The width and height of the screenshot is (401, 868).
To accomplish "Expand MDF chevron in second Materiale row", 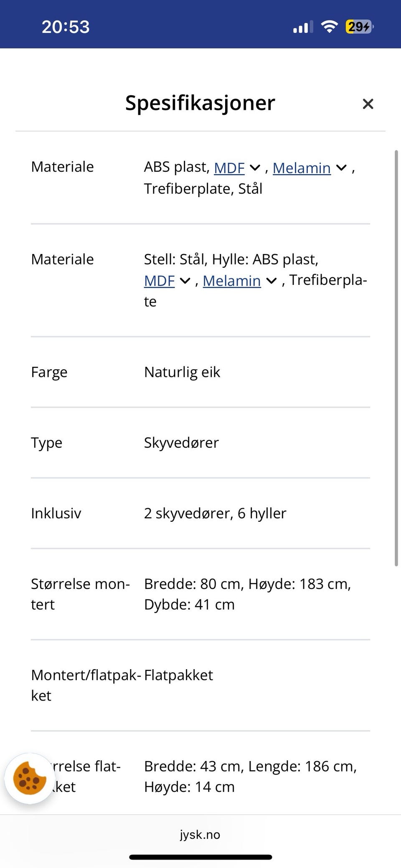I will click(x=185, y=281).
